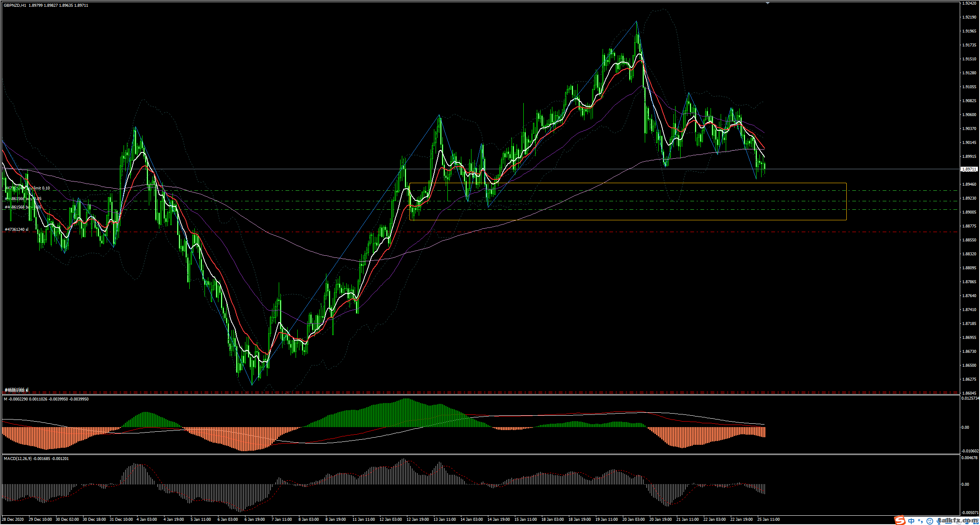Image resolution: width=980 pixels, height=525 pixels.
Task: Click price scale value 1.87410
Action: coord(969,310)
